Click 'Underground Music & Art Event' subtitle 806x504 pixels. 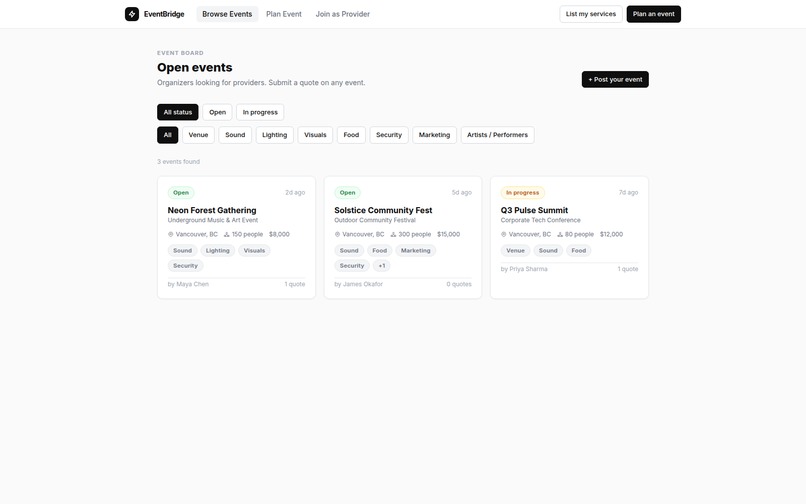[x=213, y=220]
